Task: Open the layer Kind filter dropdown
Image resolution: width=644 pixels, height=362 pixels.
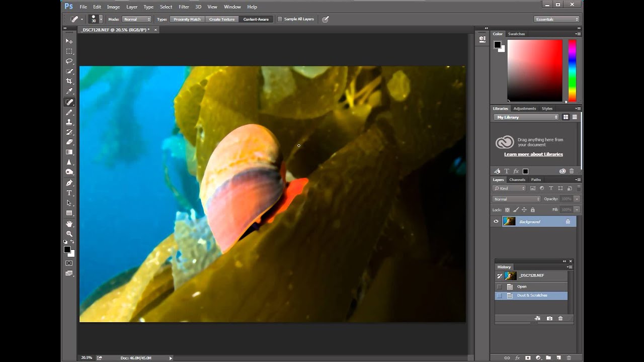Action: (x=510, y=189)
